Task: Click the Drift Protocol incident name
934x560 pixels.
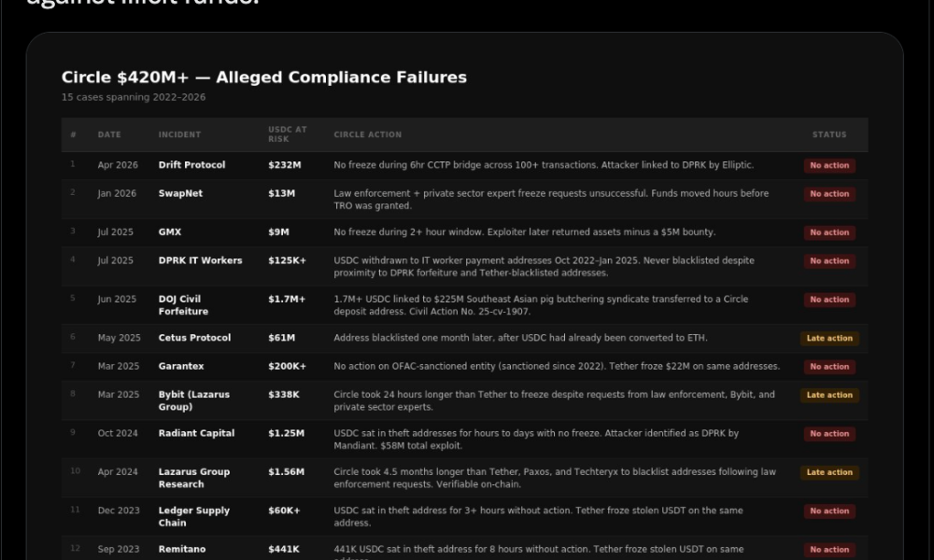Action: click(191, 165)
